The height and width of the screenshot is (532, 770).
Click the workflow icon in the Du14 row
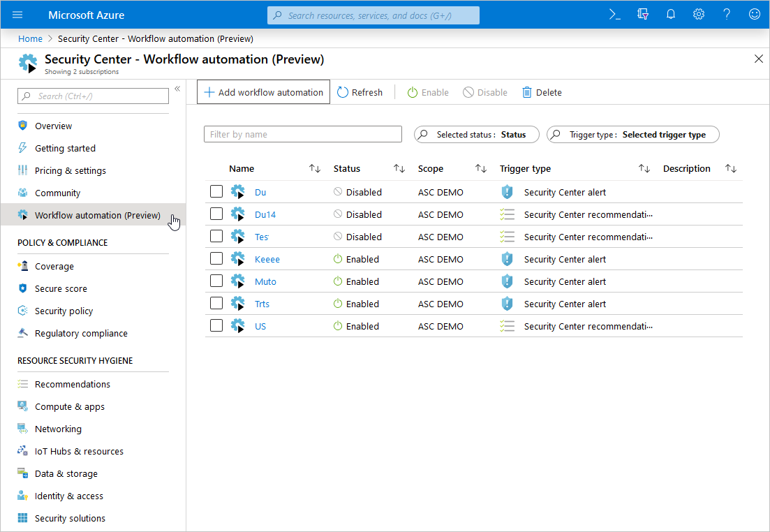click(237, 214)
